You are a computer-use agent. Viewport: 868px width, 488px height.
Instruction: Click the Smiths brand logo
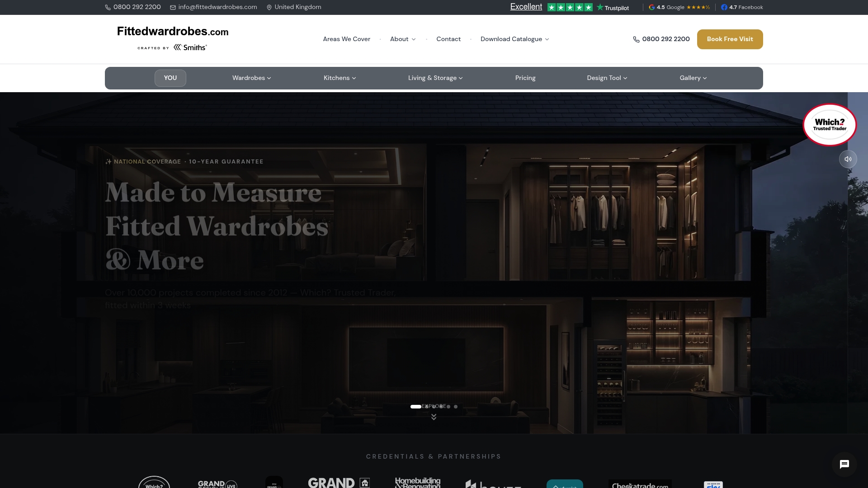pos(190,47)
